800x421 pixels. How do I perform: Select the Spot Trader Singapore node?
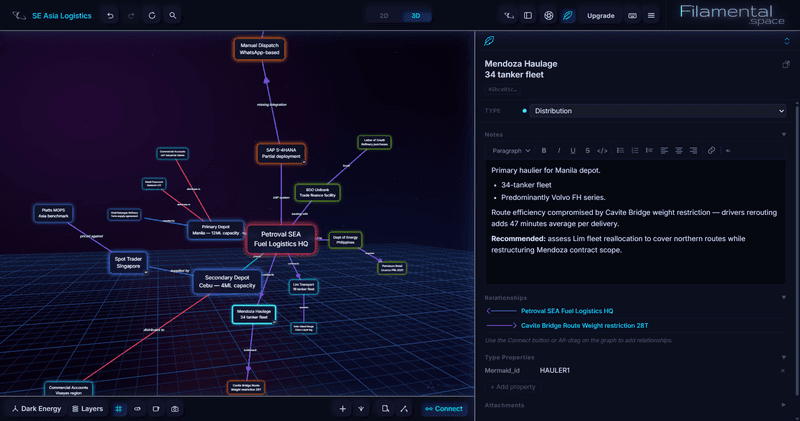tap(128, 262)
